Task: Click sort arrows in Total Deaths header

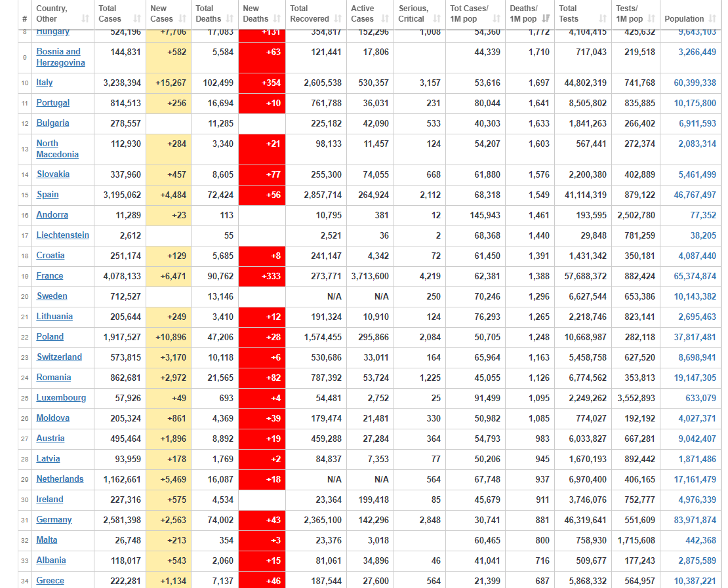Action: click(x=230, y=19)
